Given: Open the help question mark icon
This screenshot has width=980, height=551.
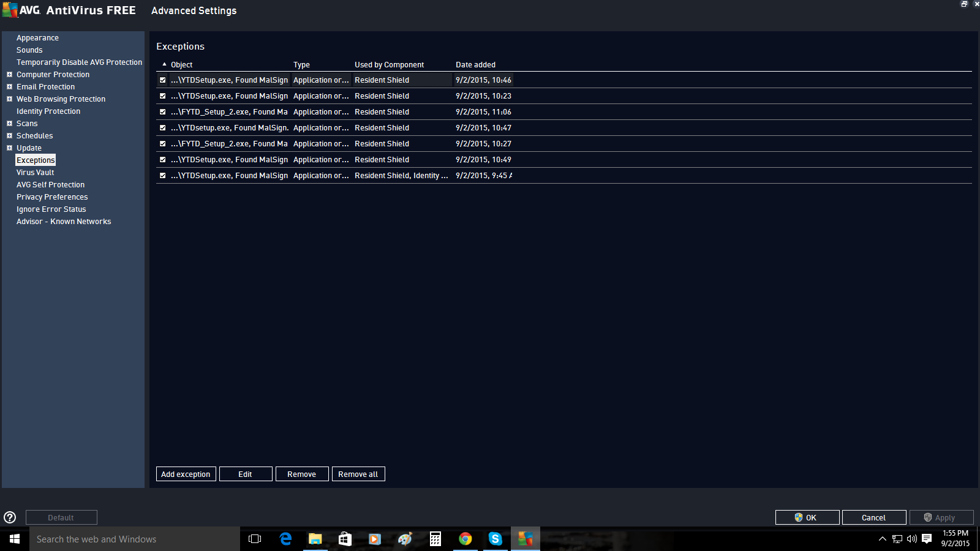Looking at the screenshot, I should [10, 517].
